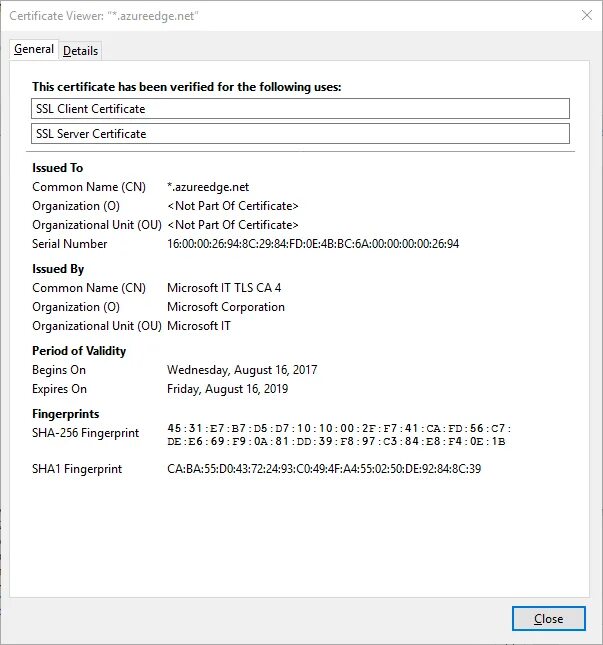Click the Fingerprints heading
This screenshot has width=603, height=645.
click(x=66, y=414)
